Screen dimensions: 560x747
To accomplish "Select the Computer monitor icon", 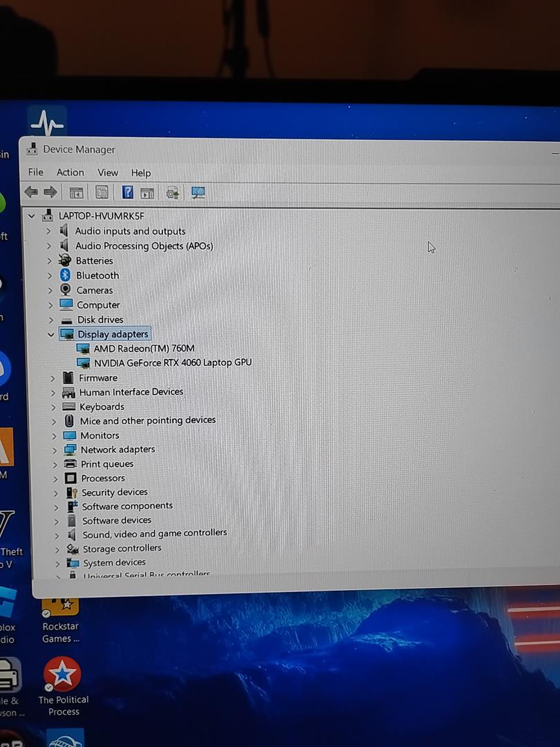I will pos(66,304).
